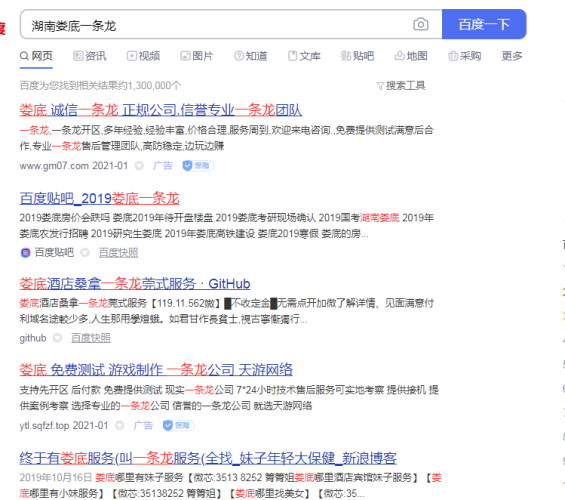Expand the 更多 menu
Image resolution: width=565 pixels, height=500 pixels.
tap(512, 56)
